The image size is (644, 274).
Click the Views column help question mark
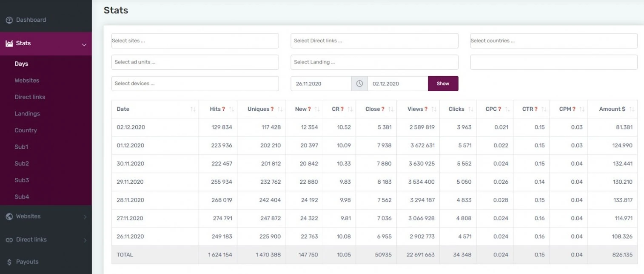[426, 109]
